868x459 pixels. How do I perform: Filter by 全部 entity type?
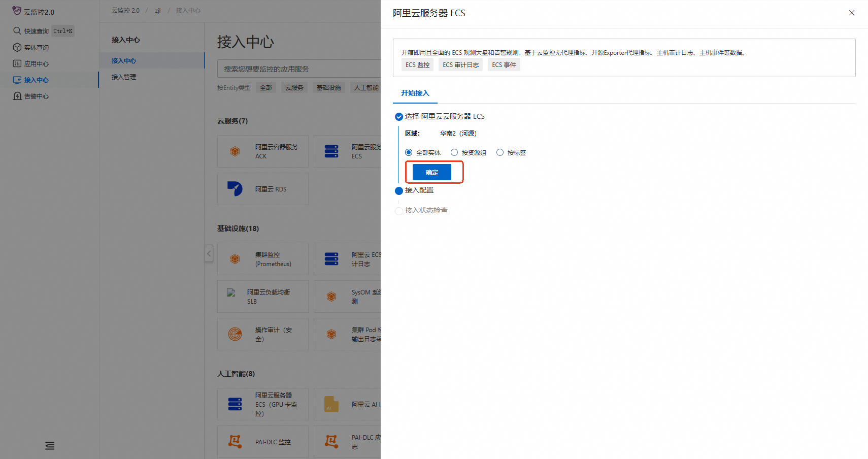[x=266, y=87]
